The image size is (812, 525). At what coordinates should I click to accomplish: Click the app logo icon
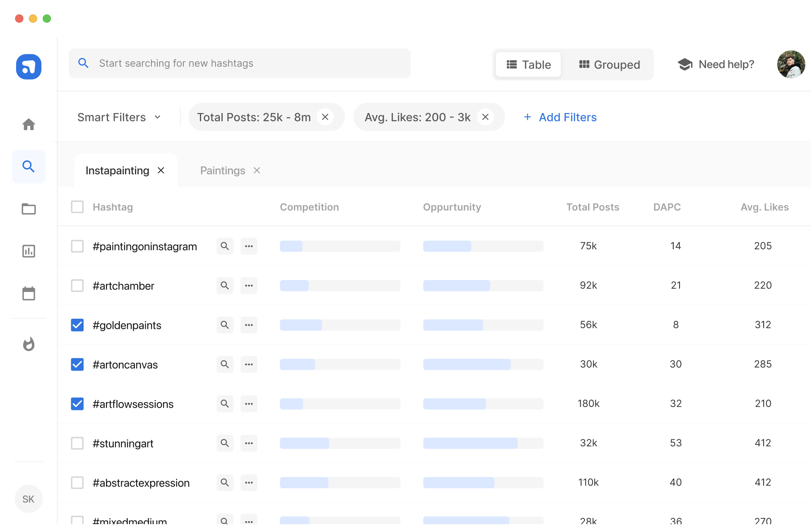point(29,67)
